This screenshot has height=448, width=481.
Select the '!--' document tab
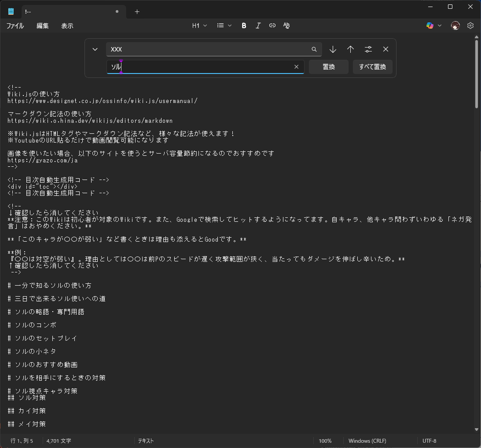[x=73, y=11]
